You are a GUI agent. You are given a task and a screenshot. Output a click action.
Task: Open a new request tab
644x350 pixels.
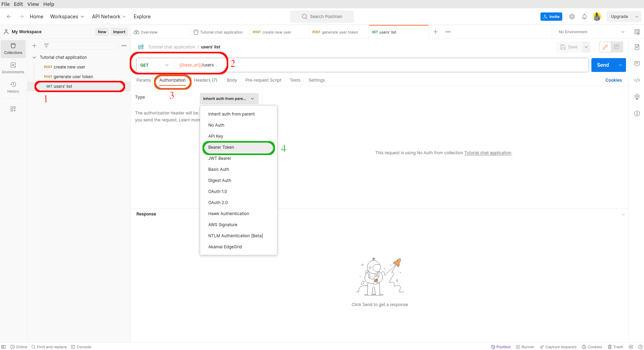(436, 32)
